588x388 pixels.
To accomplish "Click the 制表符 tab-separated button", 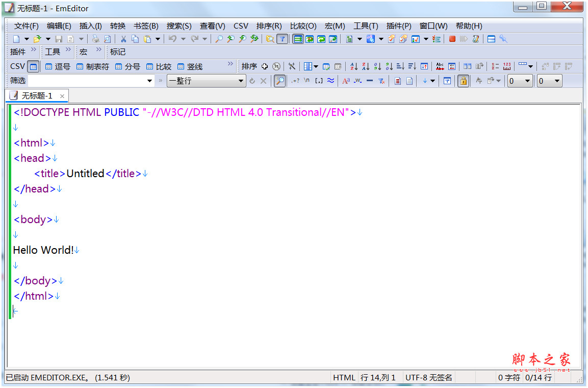I will 92,66.
